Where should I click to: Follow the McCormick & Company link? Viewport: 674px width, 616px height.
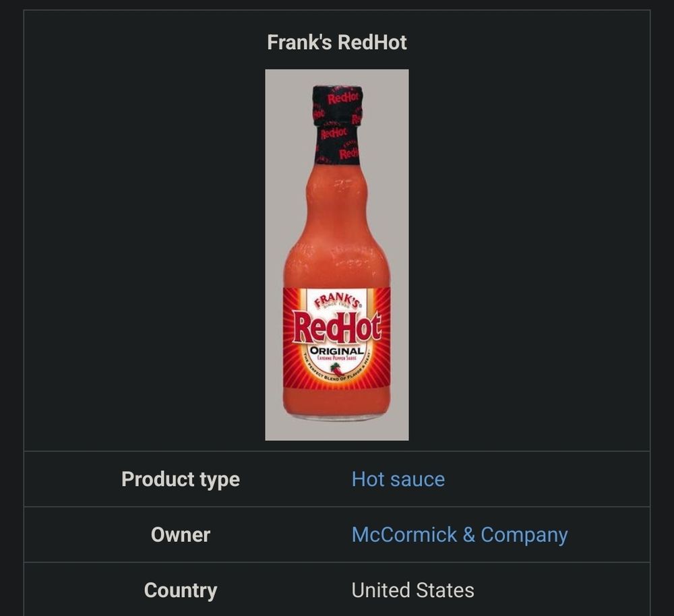pos(460,534)
